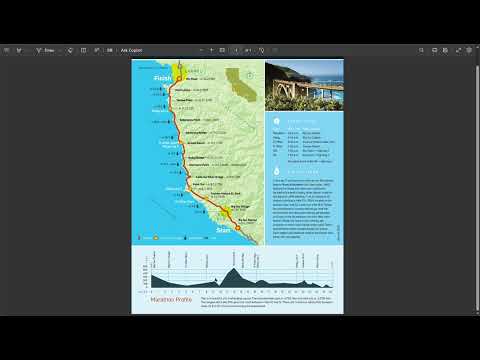Print the PDF document
This screenshot has width=480, height=360.
434,50
